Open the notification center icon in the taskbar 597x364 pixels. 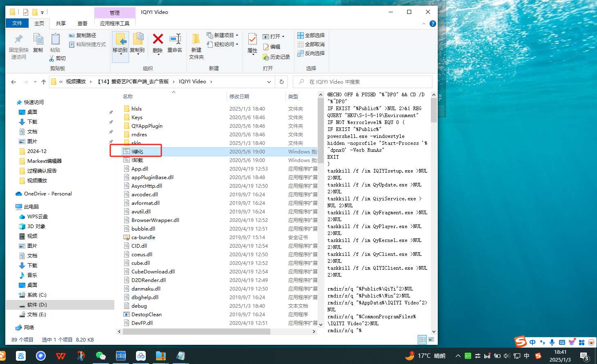pyautogui.click(x=584, y=356)
